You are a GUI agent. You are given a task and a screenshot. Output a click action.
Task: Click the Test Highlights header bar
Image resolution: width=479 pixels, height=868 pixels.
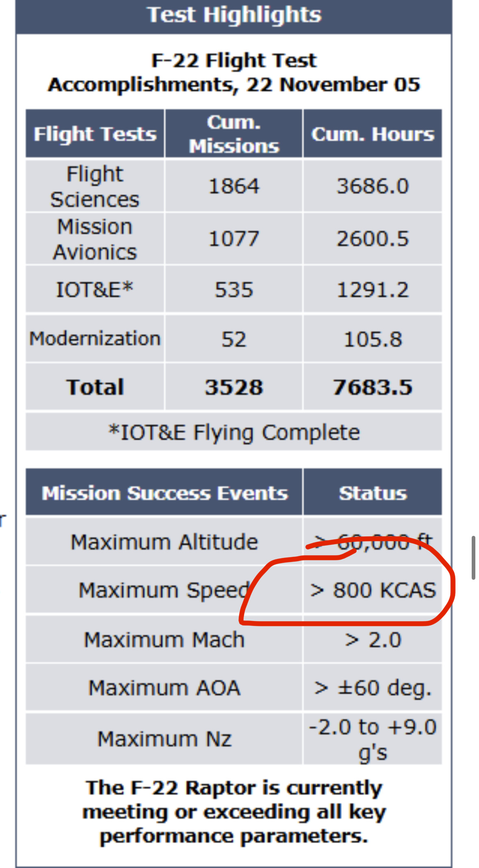[x=234, y=15]
